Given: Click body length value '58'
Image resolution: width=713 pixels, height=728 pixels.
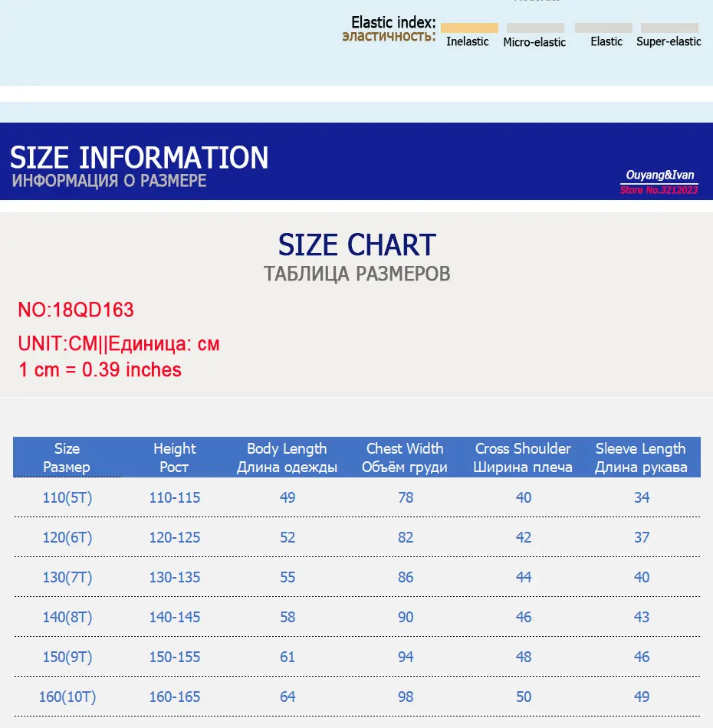Looking at the screenshot, I should (x=287, y=617).
